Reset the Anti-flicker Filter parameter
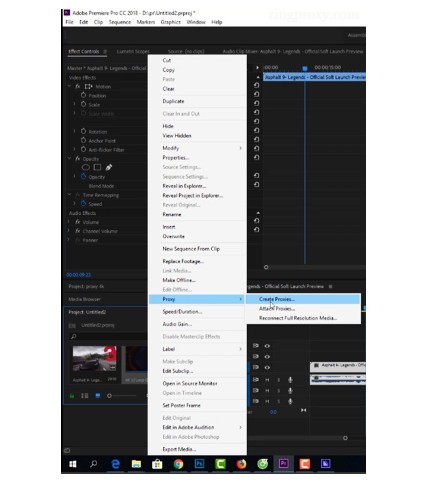Viewport: 422px width, 486px height. click(x=256, y=148)
